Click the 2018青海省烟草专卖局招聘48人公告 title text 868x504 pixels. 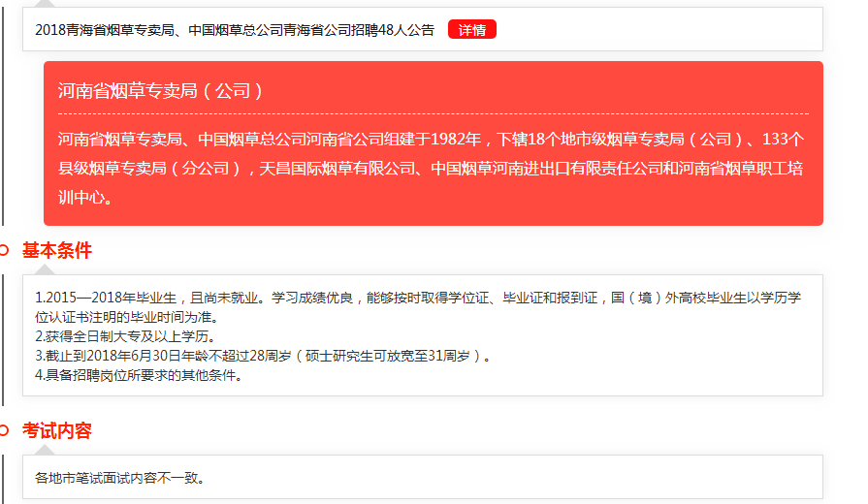coord(235,30)
